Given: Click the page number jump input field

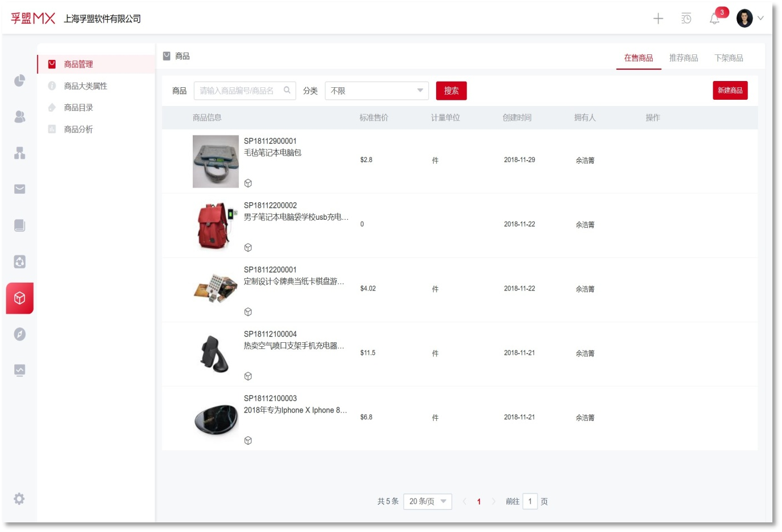Looking at the screenshot, I should 530,501.
